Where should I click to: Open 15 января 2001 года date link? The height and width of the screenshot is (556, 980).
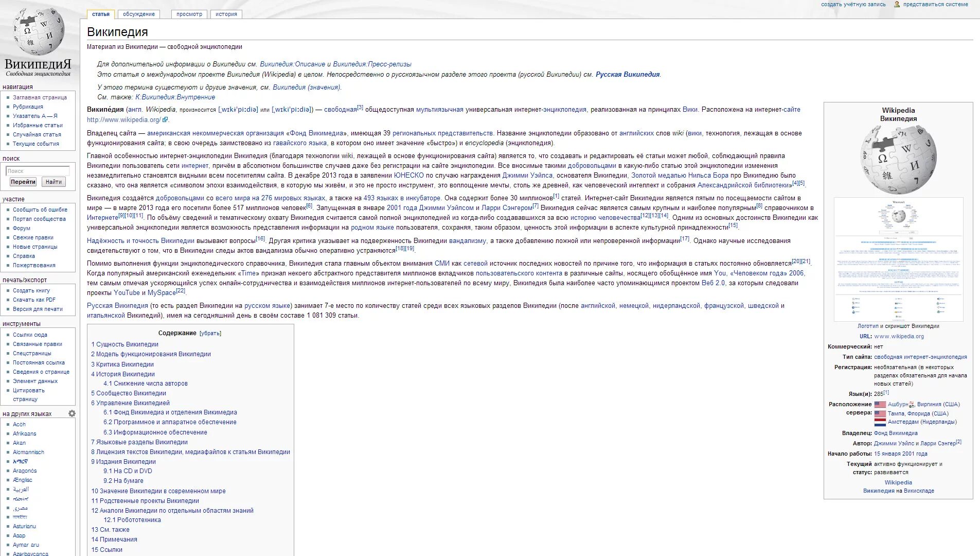(901, 454)
